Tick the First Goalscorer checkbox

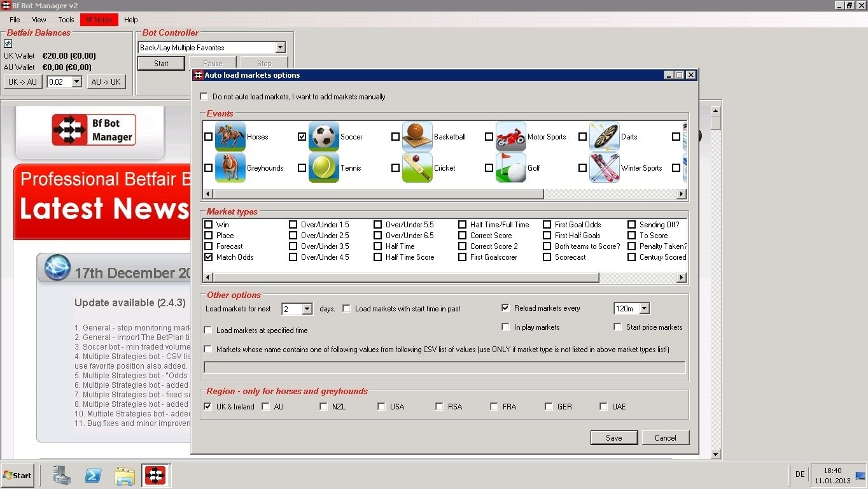[x=463, y=257]
